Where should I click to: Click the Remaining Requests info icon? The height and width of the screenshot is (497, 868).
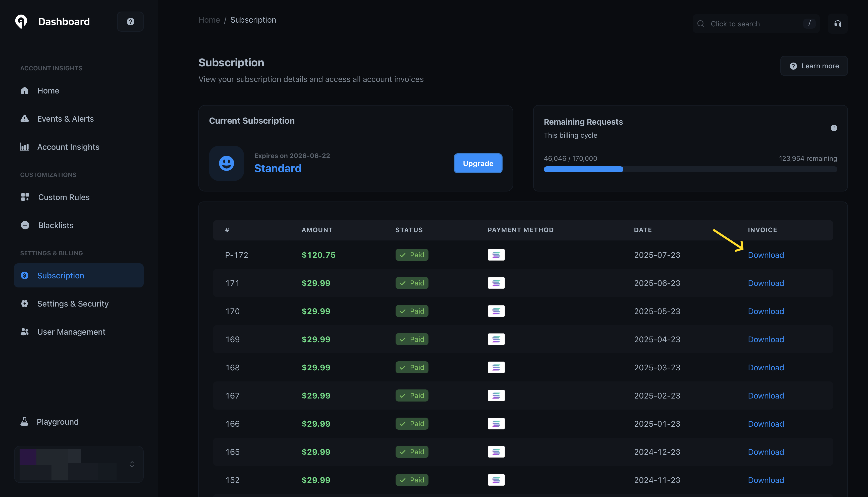[x=834, y=128]
